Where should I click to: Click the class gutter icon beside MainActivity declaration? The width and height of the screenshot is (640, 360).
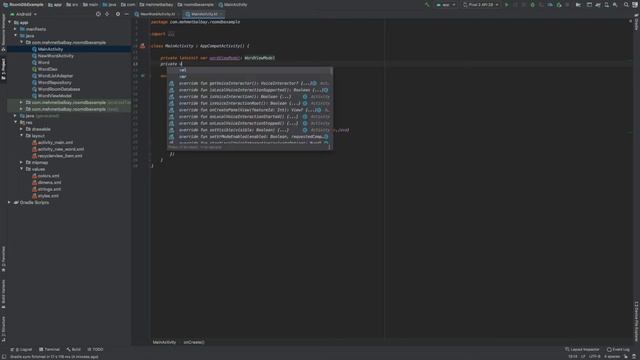142,46
